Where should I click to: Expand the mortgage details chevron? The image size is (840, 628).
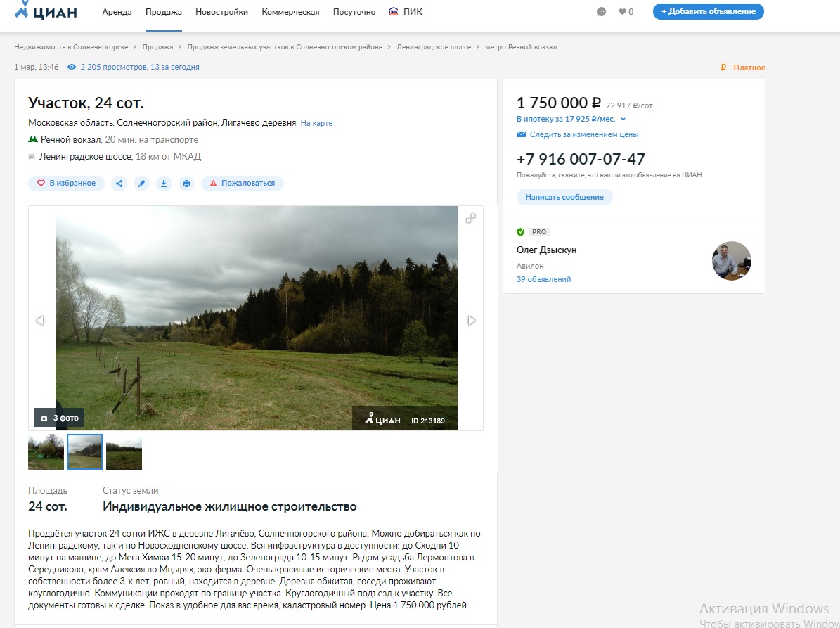tap(623, 120)
